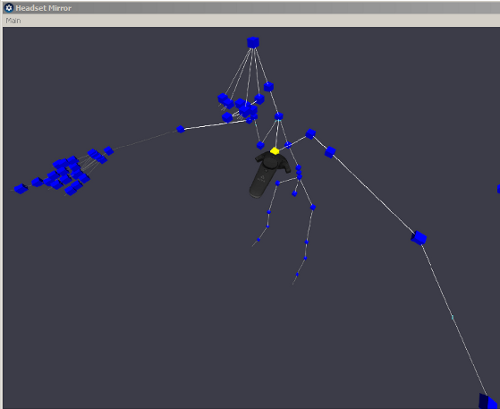Screen dimensions: 500x409
Task: Select the blue cube directly below-right of the apex node
Action: (x=269, y=87)
